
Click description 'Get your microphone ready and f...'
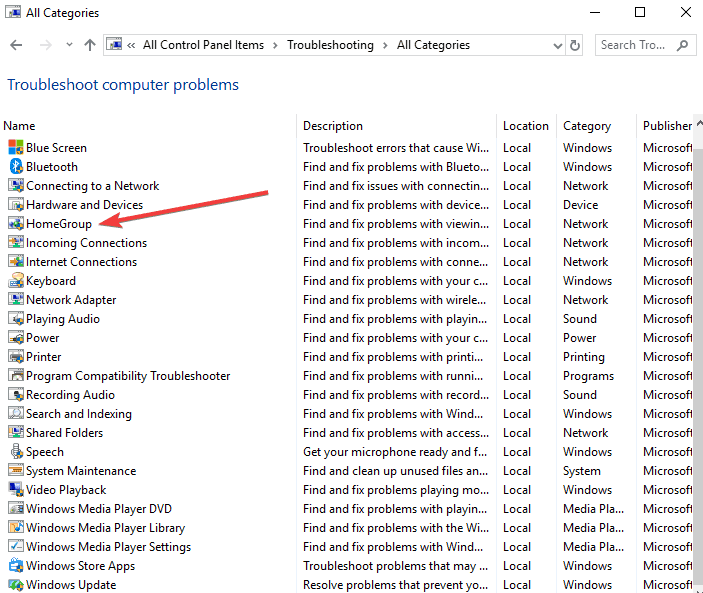pyautogui.click(x=395, y=452)
